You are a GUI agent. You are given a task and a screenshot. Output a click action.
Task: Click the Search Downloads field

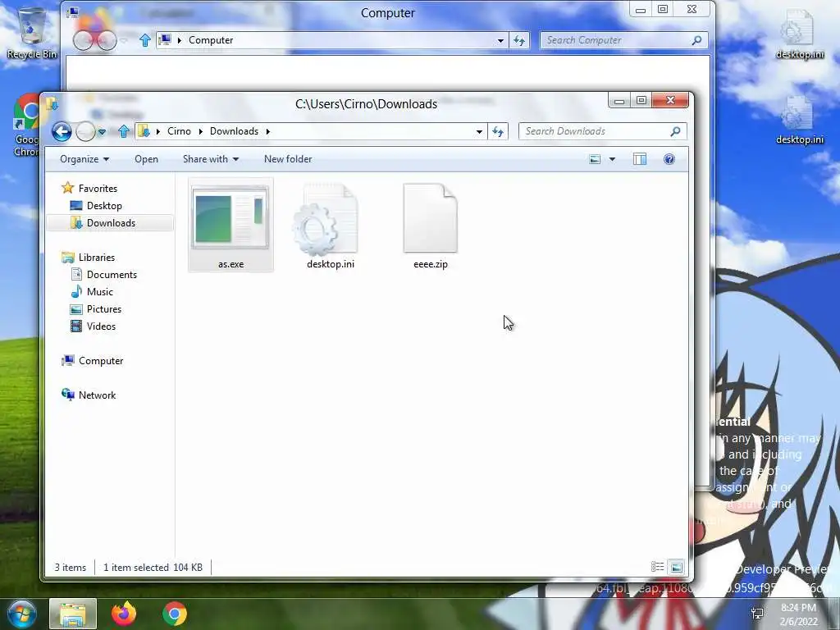tap(602, 131)
